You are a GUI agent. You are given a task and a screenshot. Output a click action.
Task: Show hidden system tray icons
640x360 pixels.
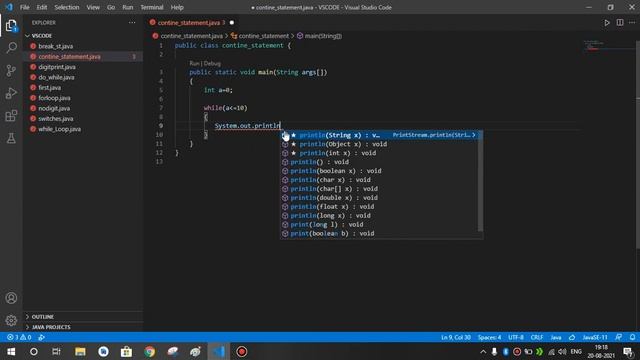483,351
